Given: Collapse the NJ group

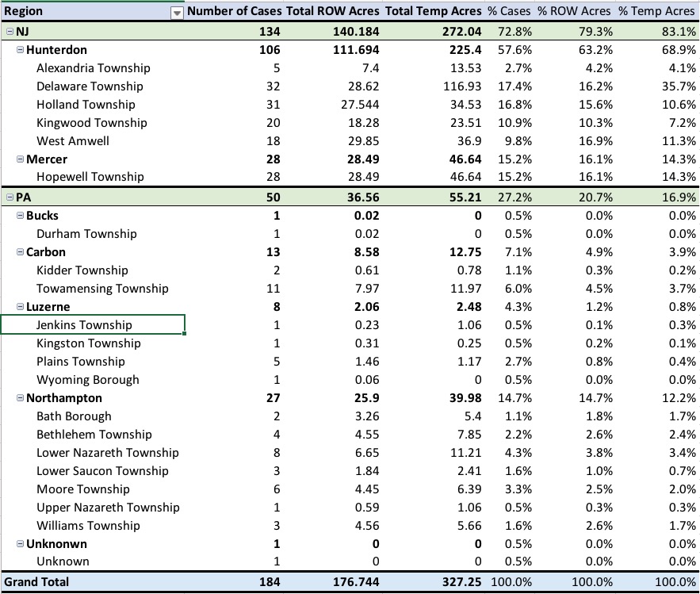Looking at the screenshot, I should (x=10, y=31).
